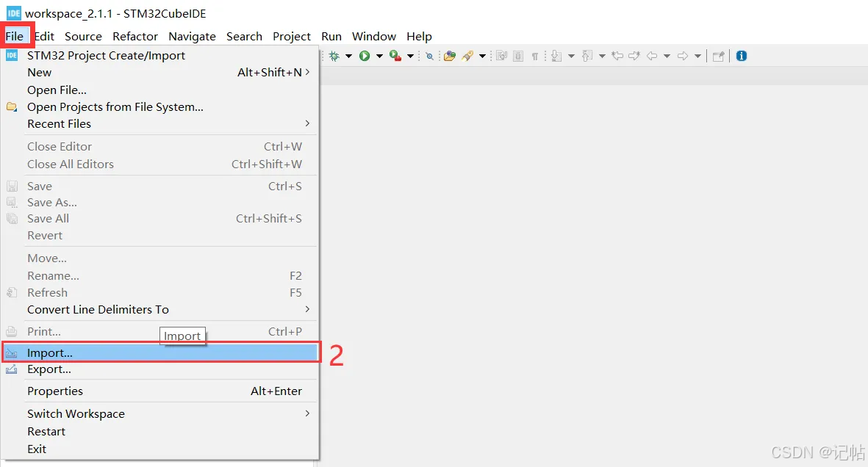
Task: Open the Next Annotation dropdown arrow
Action: pyautogui.click(x=571, y=56)
